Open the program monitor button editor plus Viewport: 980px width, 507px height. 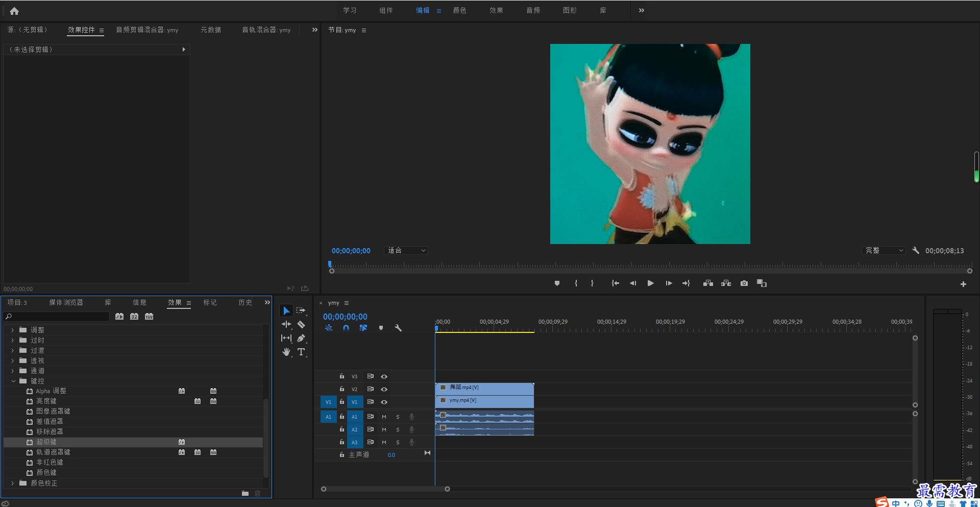pyautogui.click(x=963, y=284)
